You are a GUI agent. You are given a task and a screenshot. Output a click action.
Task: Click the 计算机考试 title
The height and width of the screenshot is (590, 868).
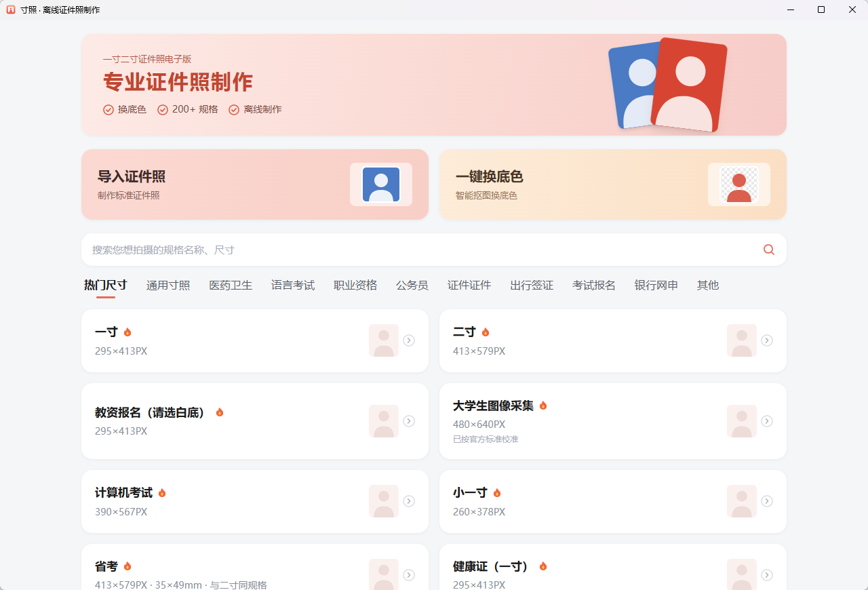point(123,493)
